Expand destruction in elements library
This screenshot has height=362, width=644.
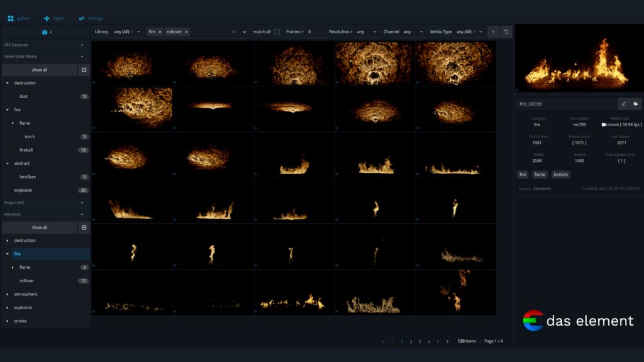click(8, 241)
